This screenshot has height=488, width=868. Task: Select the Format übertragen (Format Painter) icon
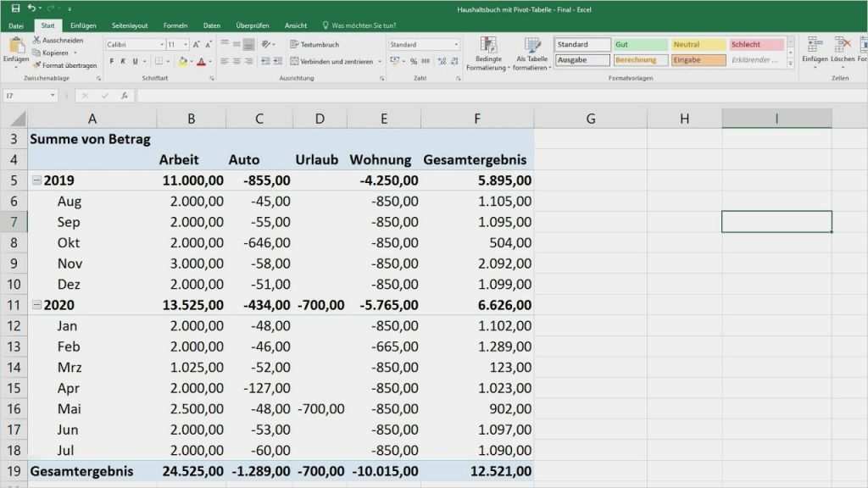tap(37, 64)
